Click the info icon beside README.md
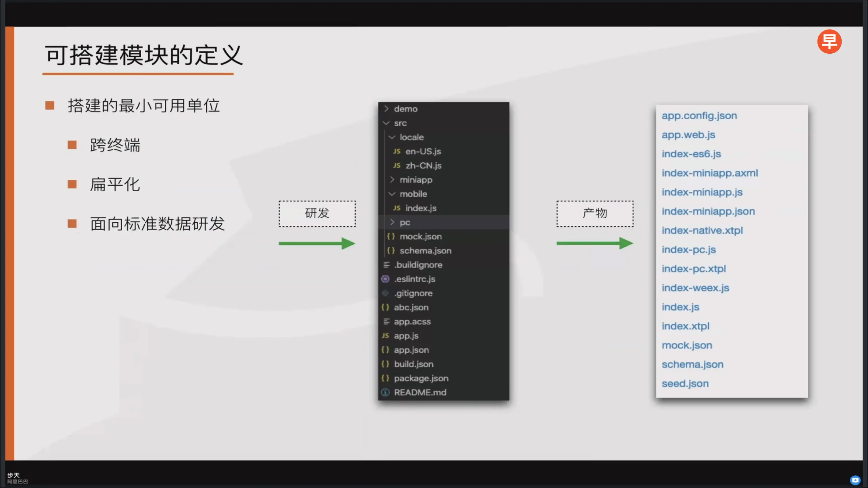 385,392
